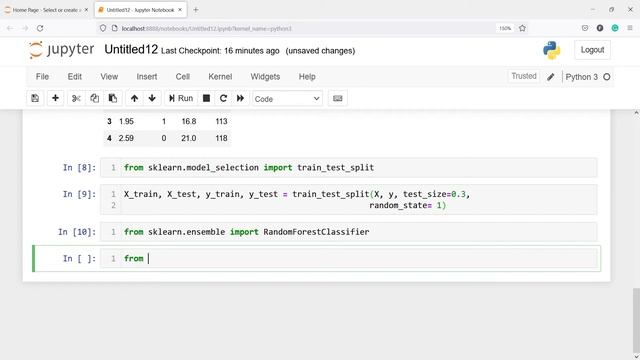This screenshot has height=360, width=640.
Task: Click table value 118 in row 4
Action: pyautogui.click(x=221, y=138)
